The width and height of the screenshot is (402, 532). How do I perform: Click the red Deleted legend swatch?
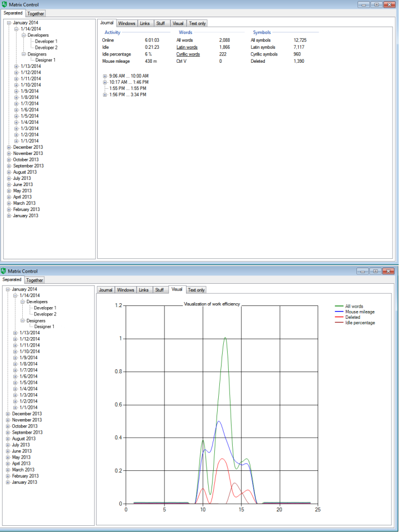[x=339, y=317]
